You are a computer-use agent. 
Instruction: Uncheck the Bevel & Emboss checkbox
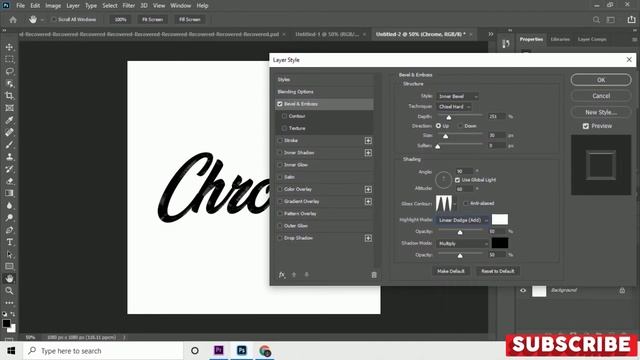(x=280, y=104)
